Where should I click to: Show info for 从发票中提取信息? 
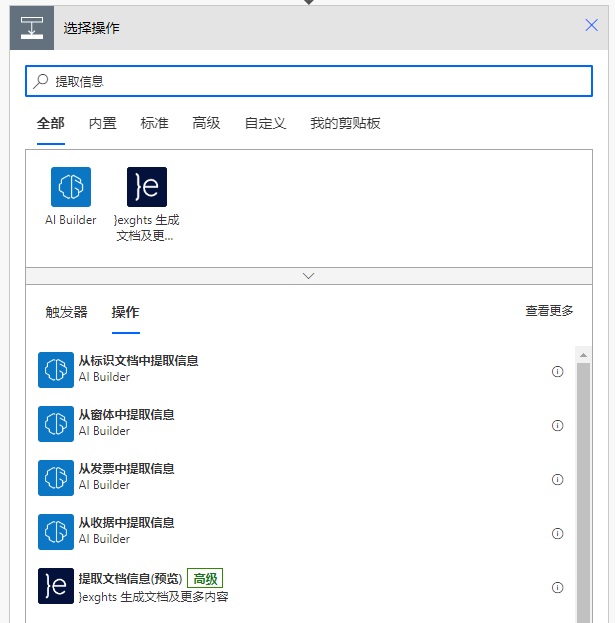pyautogui.click(x=557, y=480)
